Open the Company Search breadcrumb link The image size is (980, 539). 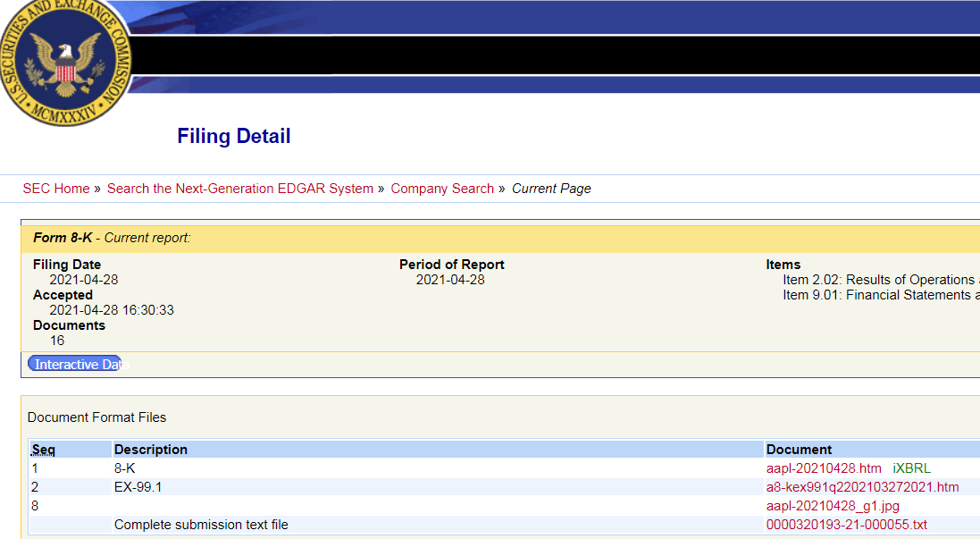[x=442, y=189]
